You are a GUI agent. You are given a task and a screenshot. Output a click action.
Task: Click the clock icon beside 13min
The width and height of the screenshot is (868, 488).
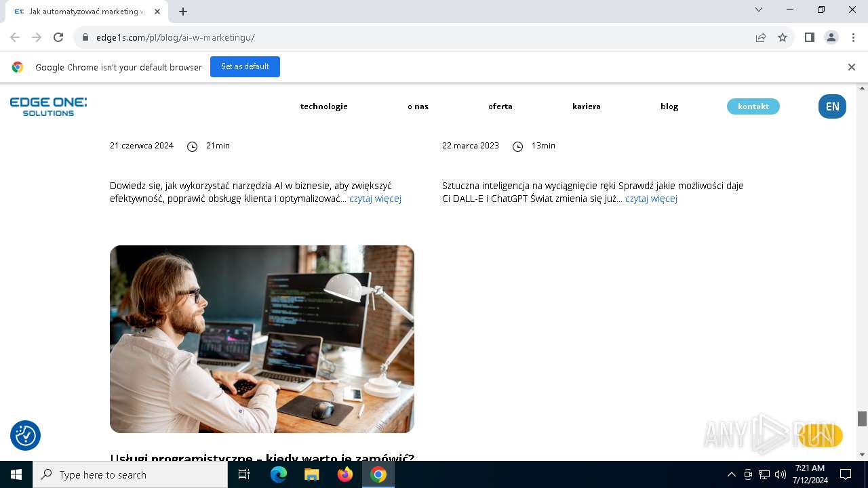coord(517,146)
